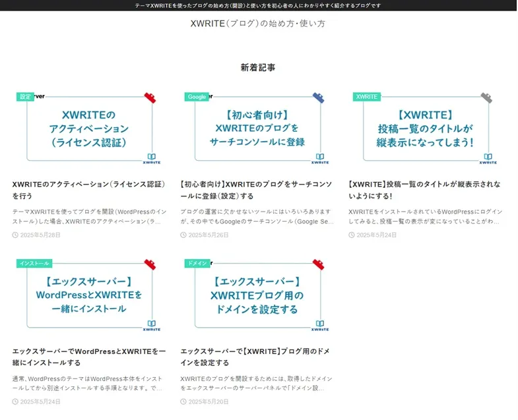The image size is (518, 420).
Task: Open the 縦表示になってしまう thumbnail
Action: [x=426, y=129]
